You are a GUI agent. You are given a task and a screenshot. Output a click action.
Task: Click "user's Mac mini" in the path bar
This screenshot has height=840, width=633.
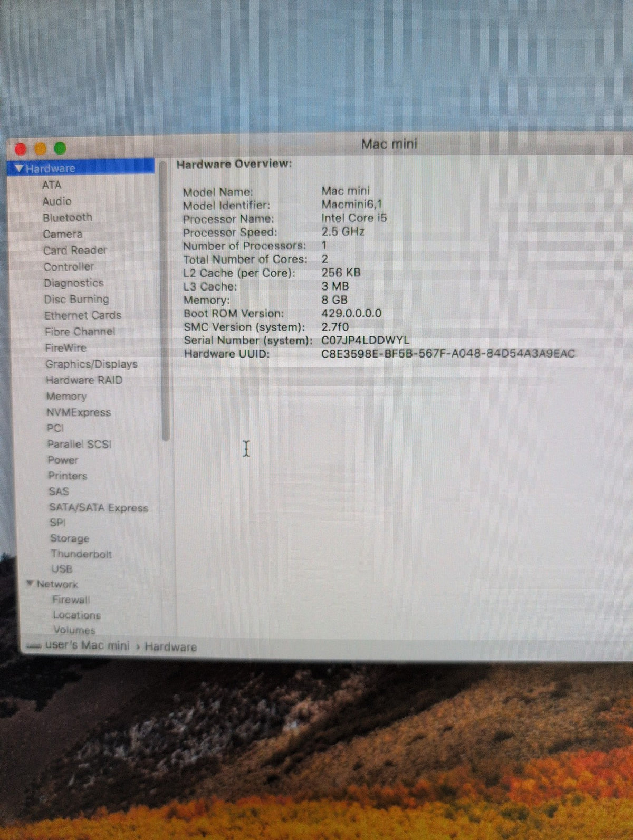87,645
